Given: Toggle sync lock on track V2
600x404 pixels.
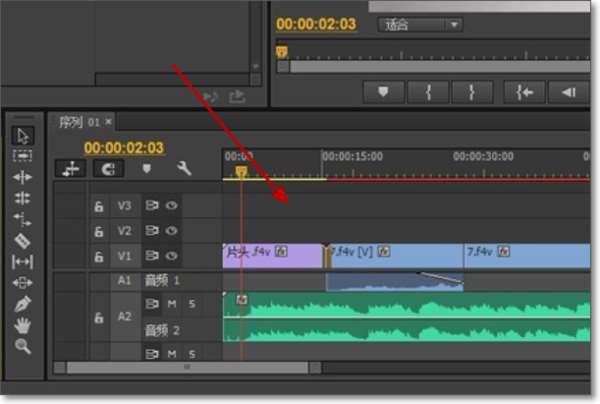Looking at the screenshot, I should [x=152, y=231].
